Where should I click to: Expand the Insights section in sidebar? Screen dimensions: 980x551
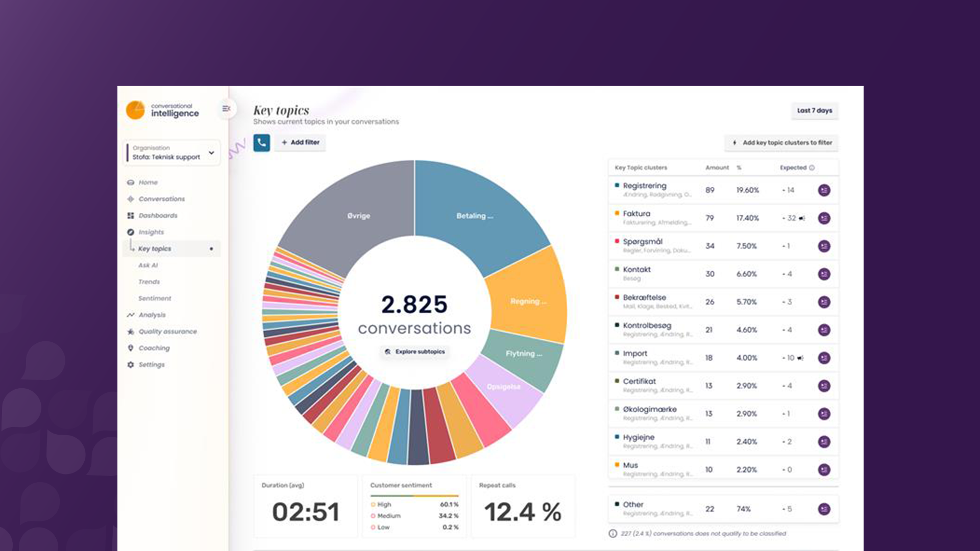pos(151,232)
